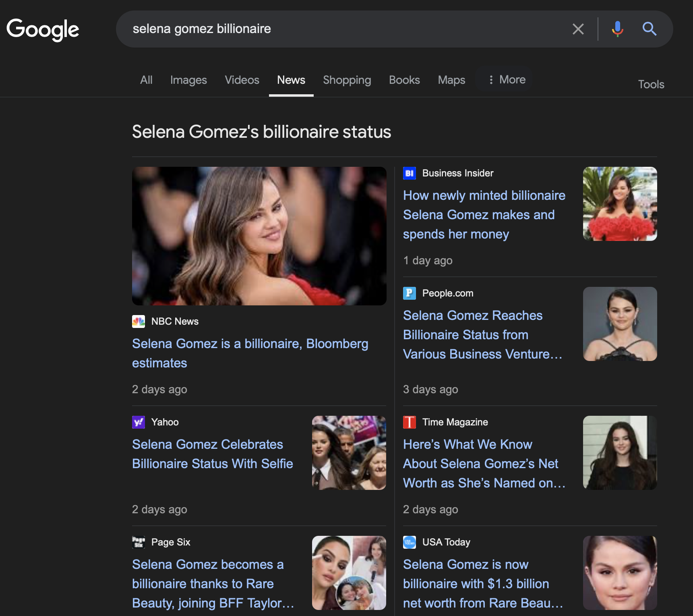This screenshot has width=693, height=616.
Task: Click the '1 day ago' timestamp
Action: point(428,260)
